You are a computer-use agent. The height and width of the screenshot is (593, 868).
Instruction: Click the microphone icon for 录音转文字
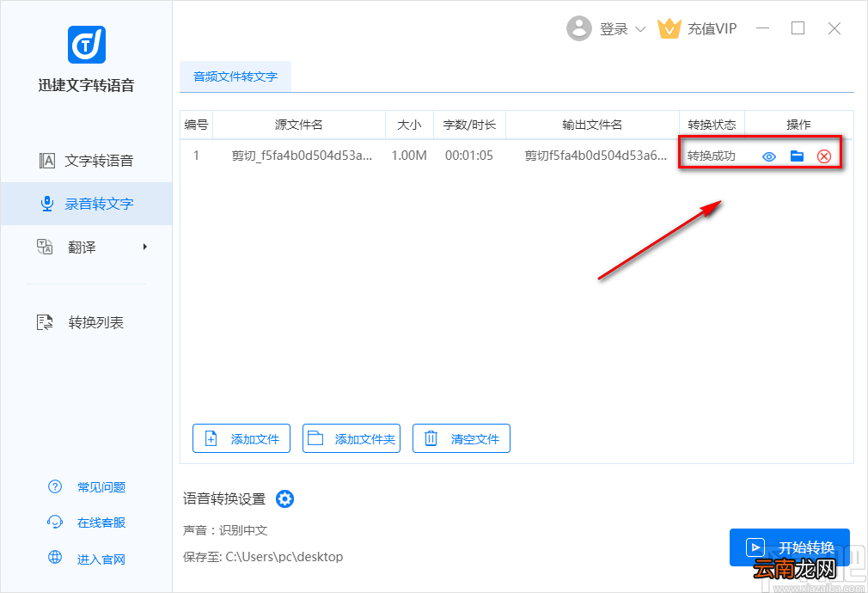pos(47,204)
